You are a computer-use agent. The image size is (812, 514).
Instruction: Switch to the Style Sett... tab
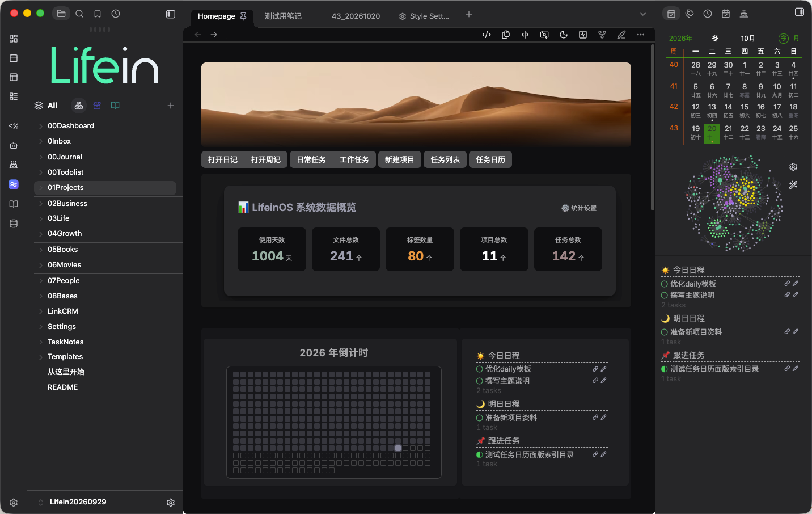[424, 16]
